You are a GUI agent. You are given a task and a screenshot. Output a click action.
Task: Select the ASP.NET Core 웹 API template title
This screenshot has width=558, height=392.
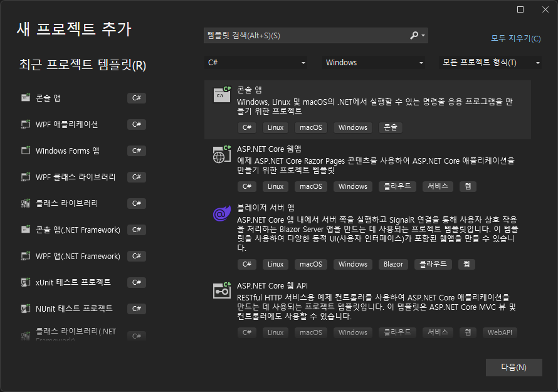click(x=272, y=285)
